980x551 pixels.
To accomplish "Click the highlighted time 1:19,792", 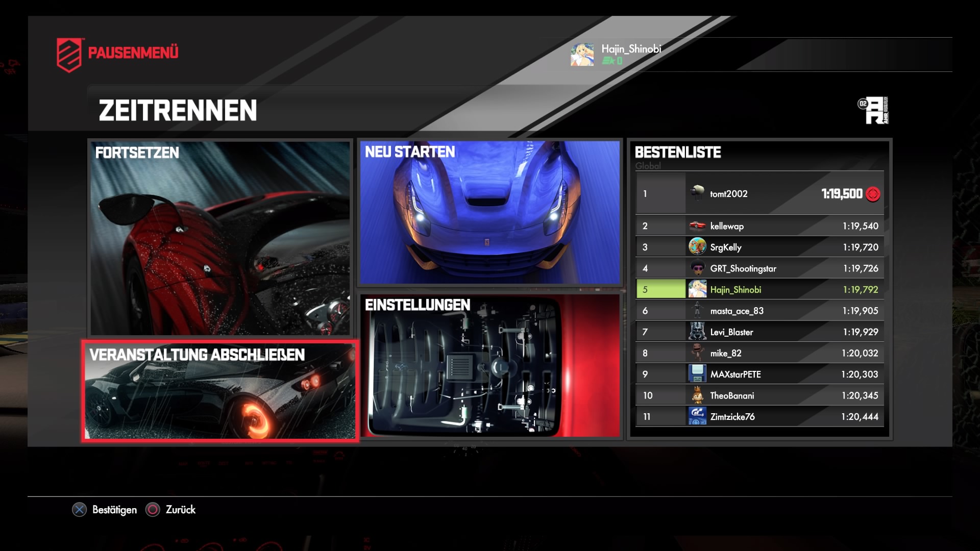I will point(861,290).
